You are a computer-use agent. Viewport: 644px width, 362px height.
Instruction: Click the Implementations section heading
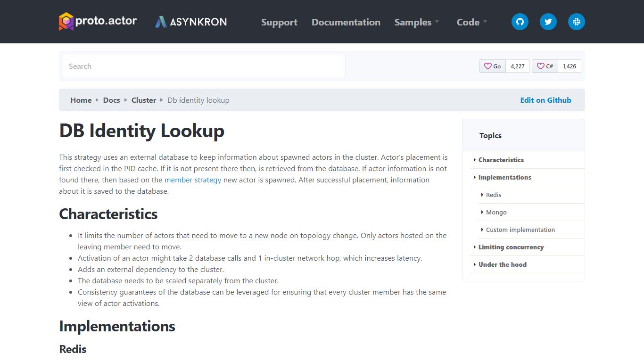pos(117,326)
